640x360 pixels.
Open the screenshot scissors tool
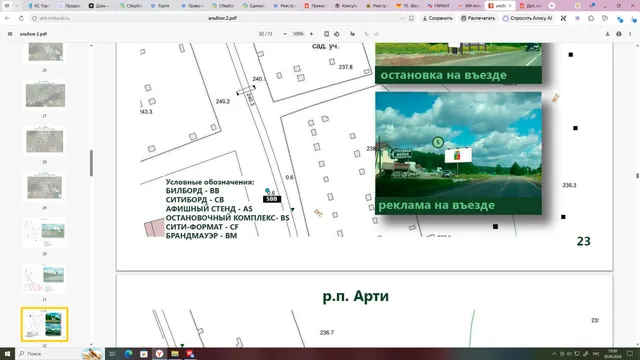click(x=563, y=18)
